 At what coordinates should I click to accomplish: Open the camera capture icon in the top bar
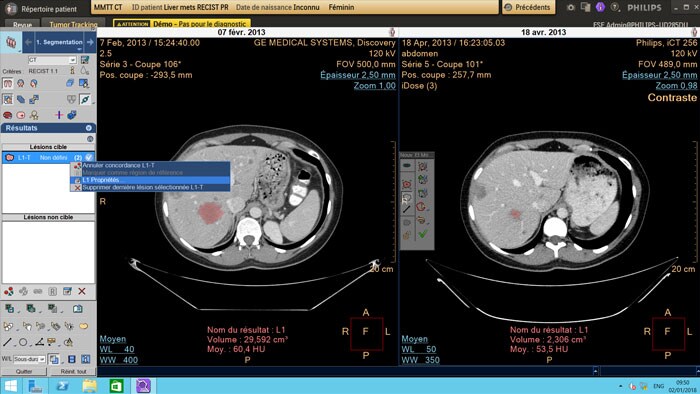(x=571, y=8)
